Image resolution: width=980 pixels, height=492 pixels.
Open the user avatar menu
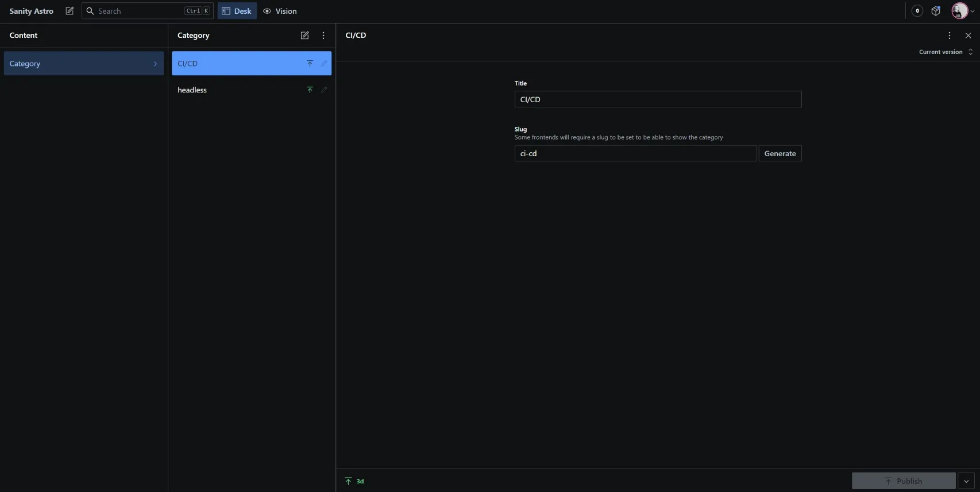tap(962, 11)
